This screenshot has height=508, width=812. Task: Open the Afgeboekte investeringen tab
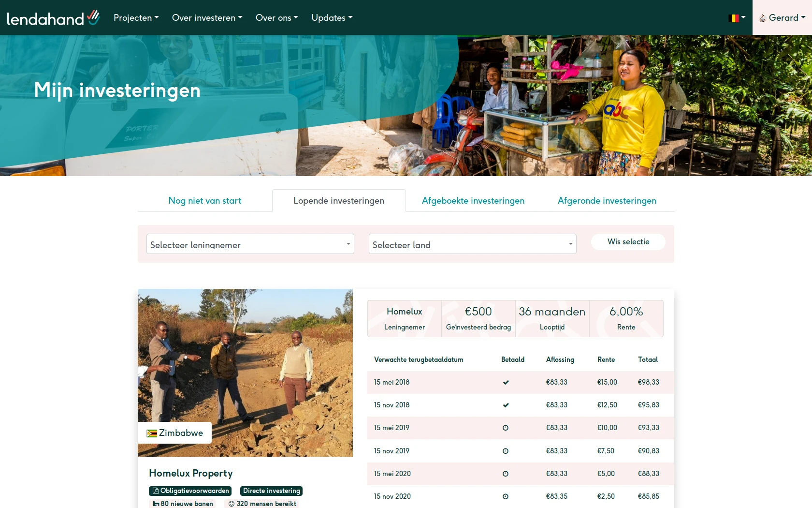click(x=473, y=201)
